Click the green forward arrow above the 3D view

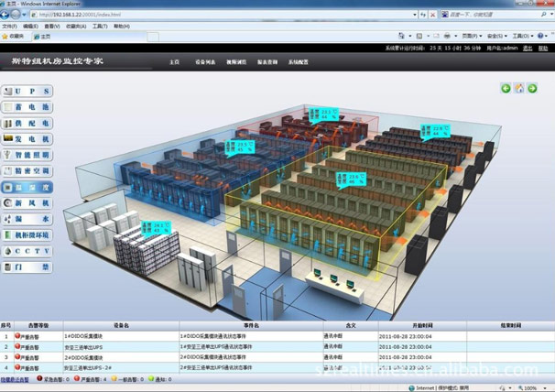pyautogui.click(x=532, y=88)
